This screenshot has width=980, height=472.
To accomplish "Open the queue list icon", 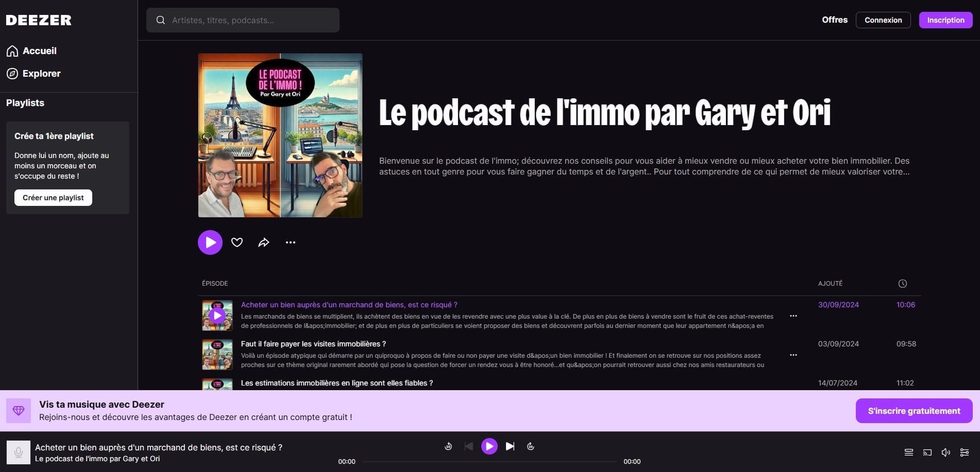I will (909, 452).
